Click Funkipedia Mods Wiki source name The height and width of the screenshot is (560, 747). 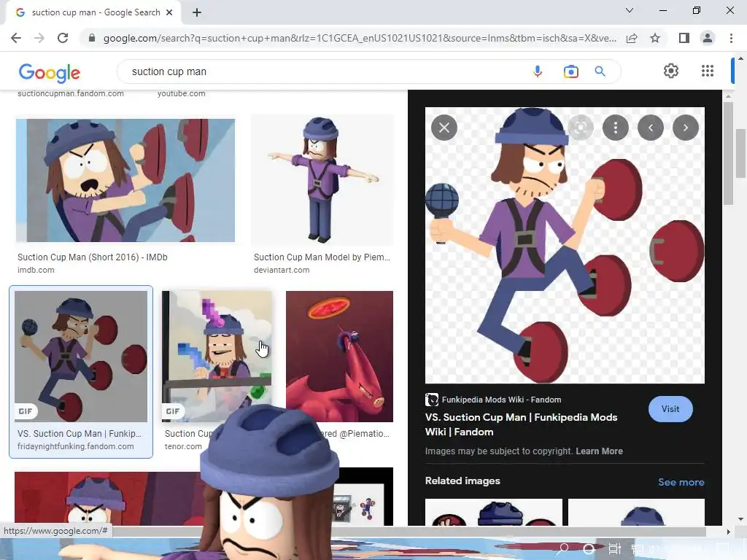(x=501, y=400)
